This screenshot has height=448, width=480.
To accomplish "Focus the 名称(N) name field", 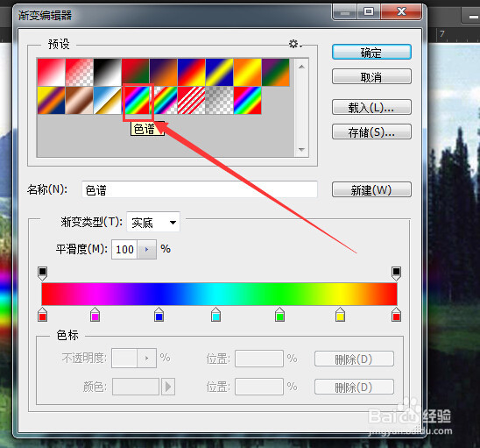I will pyautogui.click(x=200, y=190).
